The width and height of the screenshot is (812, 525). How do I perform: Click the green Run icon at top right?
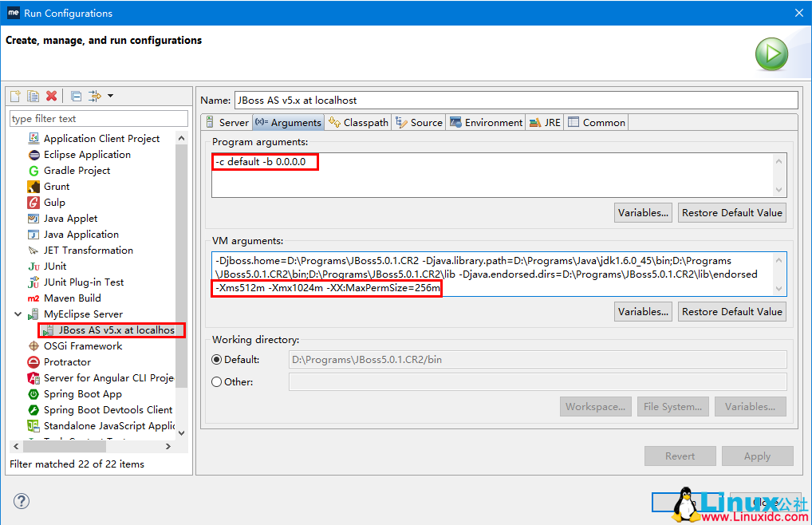(x=771, y=54)
